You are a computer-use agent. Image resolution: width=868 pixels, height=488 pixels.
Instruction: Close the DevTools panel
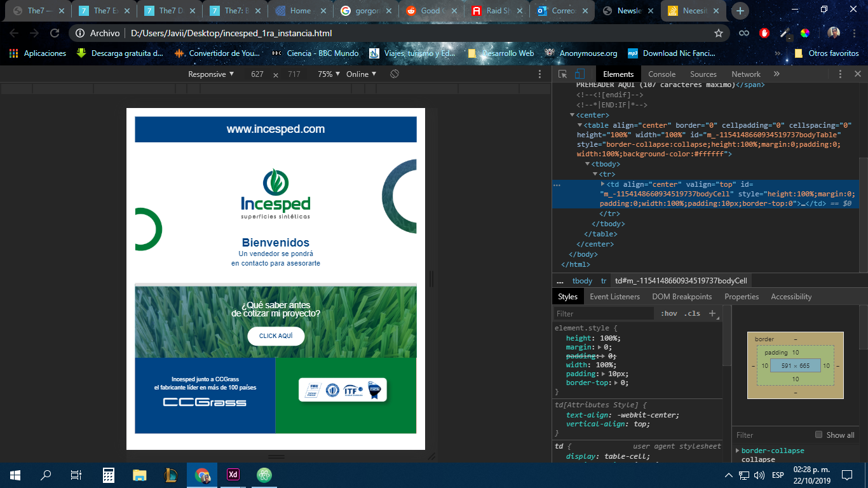click(858, 74)
